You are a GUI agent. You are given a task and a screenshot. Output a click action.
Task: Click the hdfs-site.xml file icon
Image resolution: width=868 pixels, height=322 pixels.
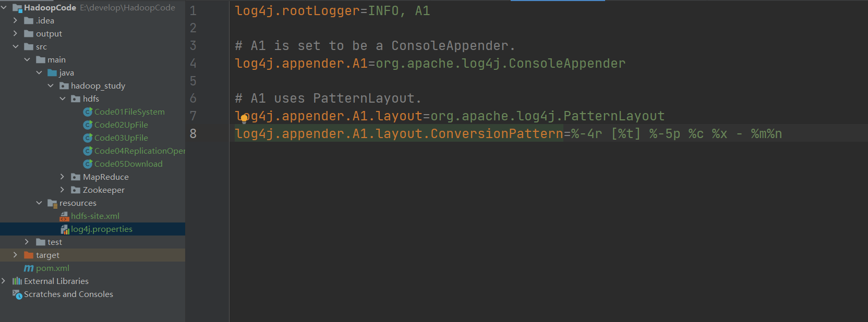65,216
